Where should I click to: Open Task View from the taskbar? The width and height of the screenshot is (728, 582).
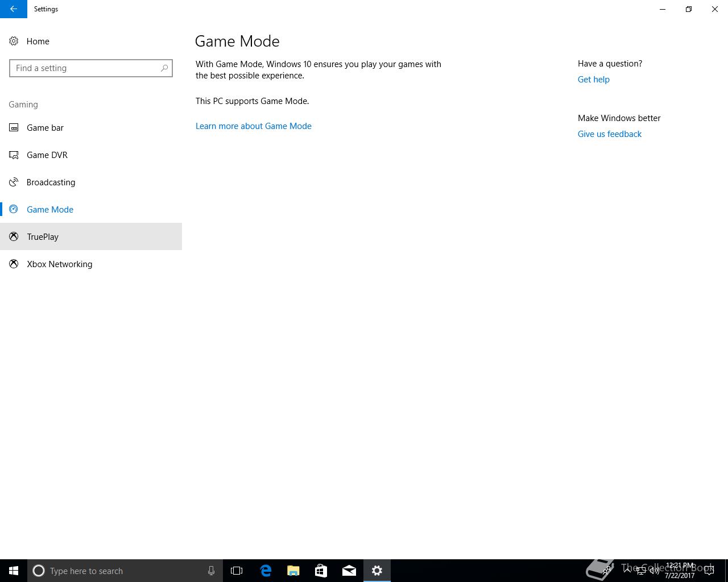(237, 571)
